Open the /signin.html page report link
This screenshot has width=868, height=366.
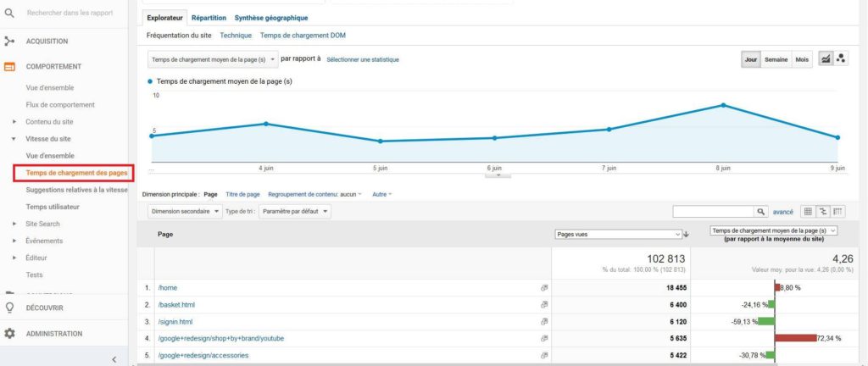pyautogui.click(x=175, y=322)
